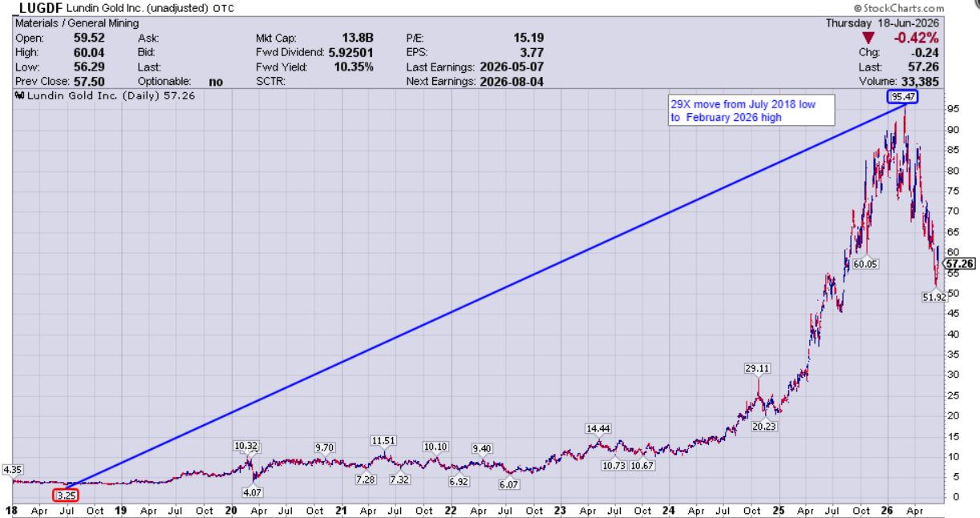Click the 9.40 high price label
The width and height of the screenshot is (980, 518).
coord(483,448)
